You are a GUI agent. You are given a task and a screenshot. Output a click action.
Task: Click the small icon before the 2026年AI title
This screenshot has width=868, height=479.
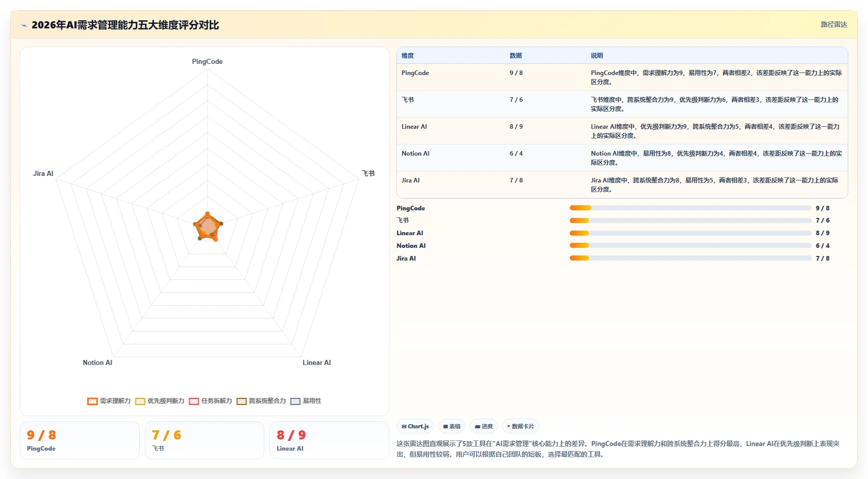24,25
